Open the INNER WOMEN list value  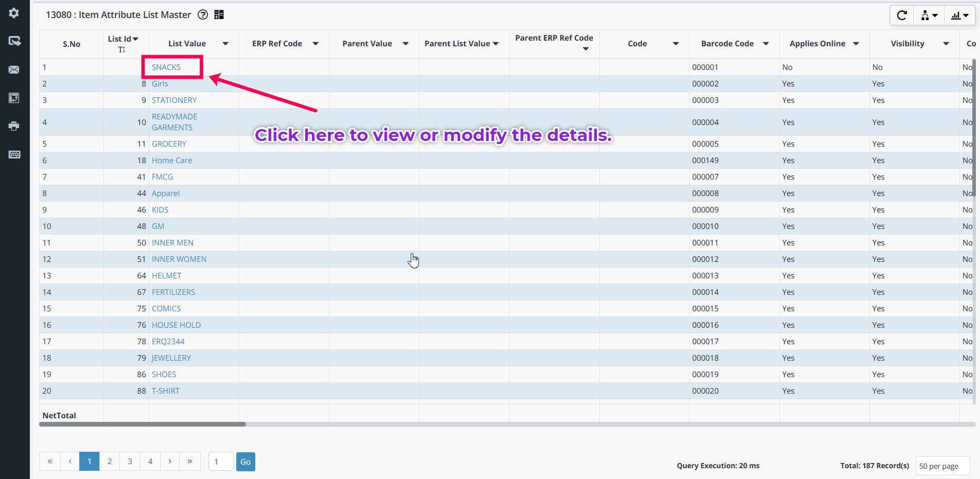tap(179, 259)
